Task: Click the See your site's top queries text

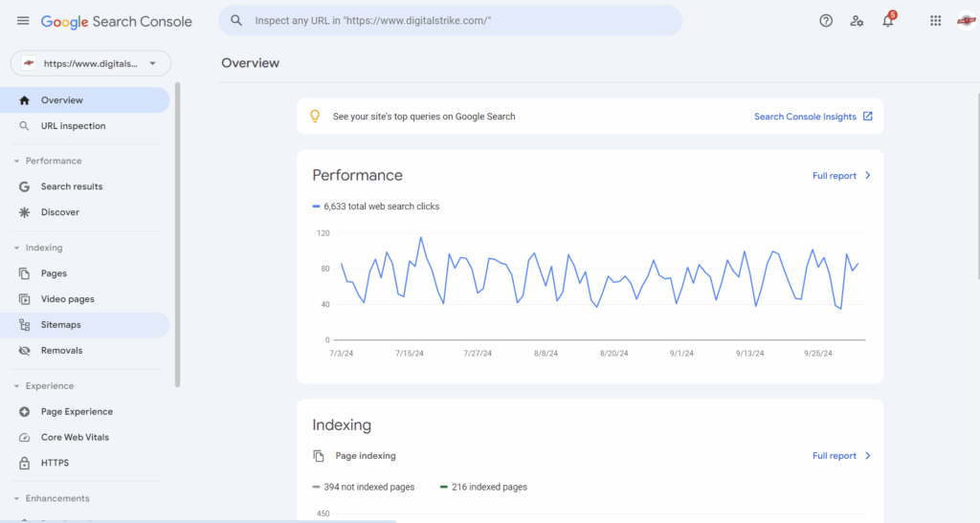Action: tap(424, 117)
